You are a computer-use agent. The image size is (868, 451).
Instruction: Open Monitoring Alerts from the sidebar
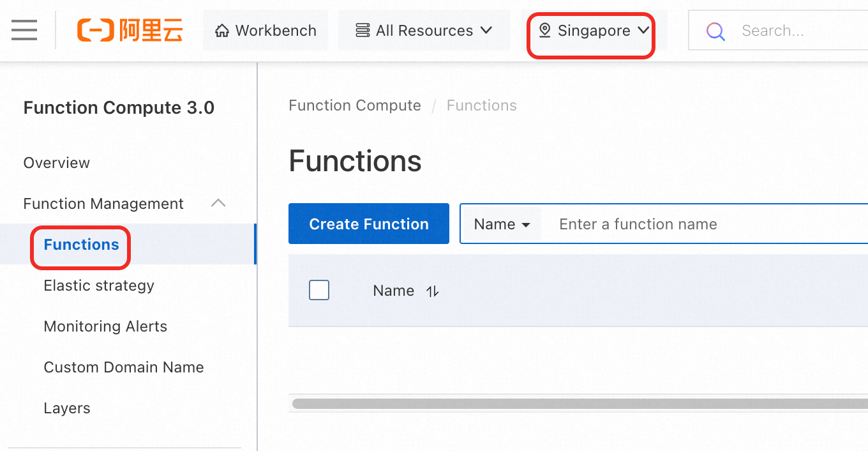tap(105, 326)
